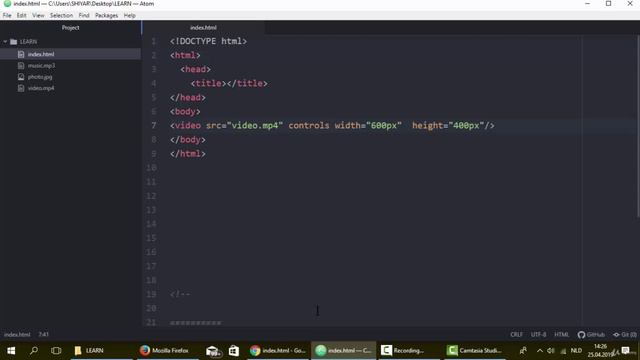Click the GitHub status bar icon
This screenshot has height=360, width=640.
coord(591,334)
